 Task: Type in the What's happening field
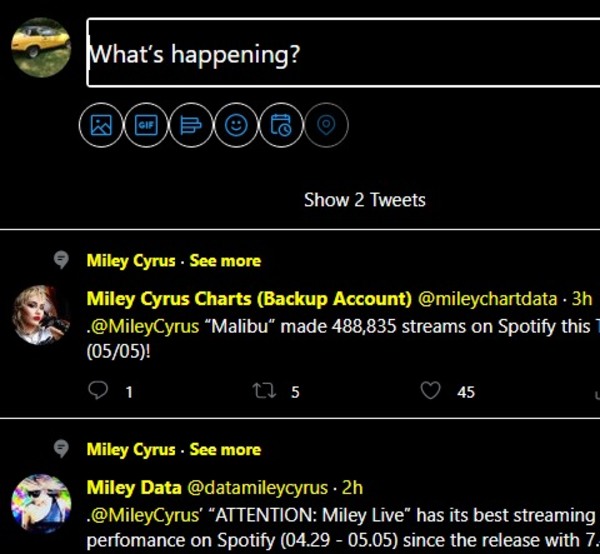(x=340, y=53)
